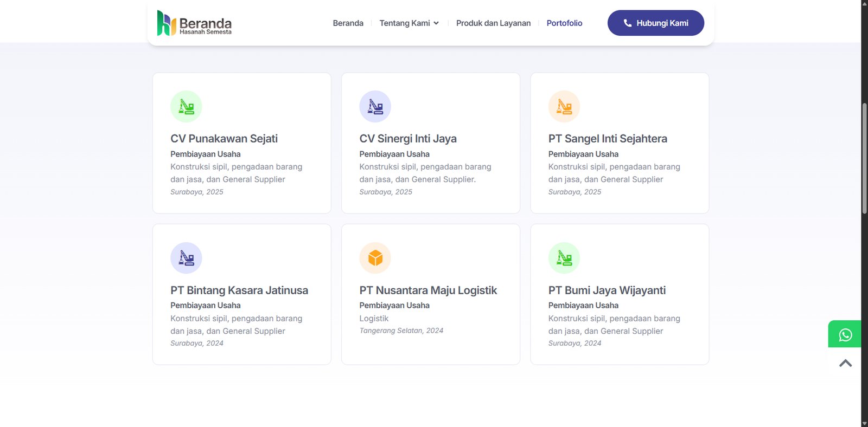Click the green excavator icon for PT Bumi Jaya Wijayanti
The height and width of the screenshot is (427, 868).
point(564,258)
